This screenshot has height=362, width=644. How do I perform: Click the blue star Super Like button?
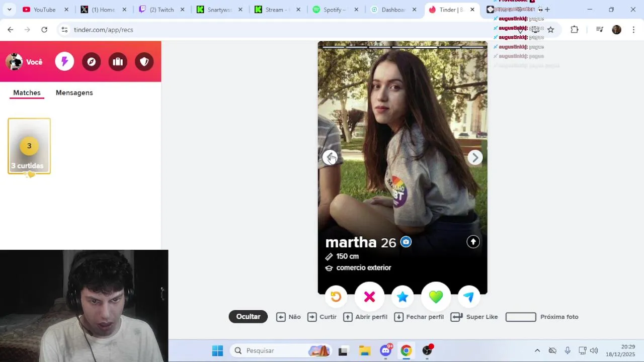[403, 297]
